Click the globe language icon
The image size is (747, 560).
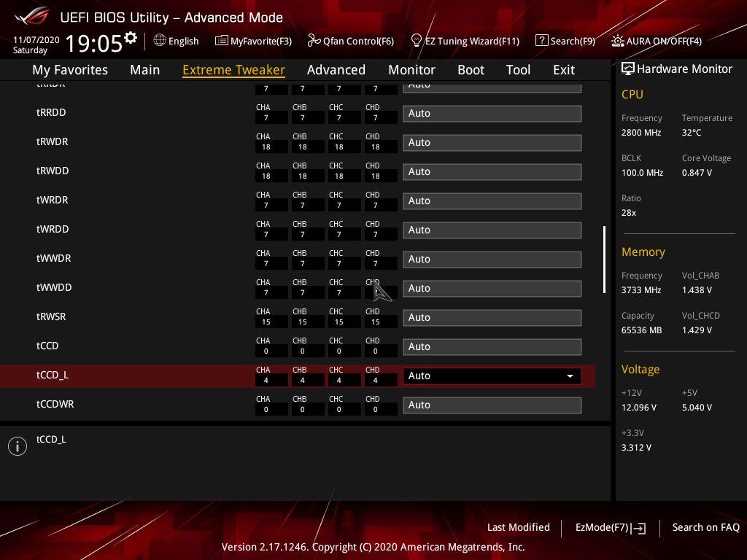pyautogui.click(x=160, y=41)
